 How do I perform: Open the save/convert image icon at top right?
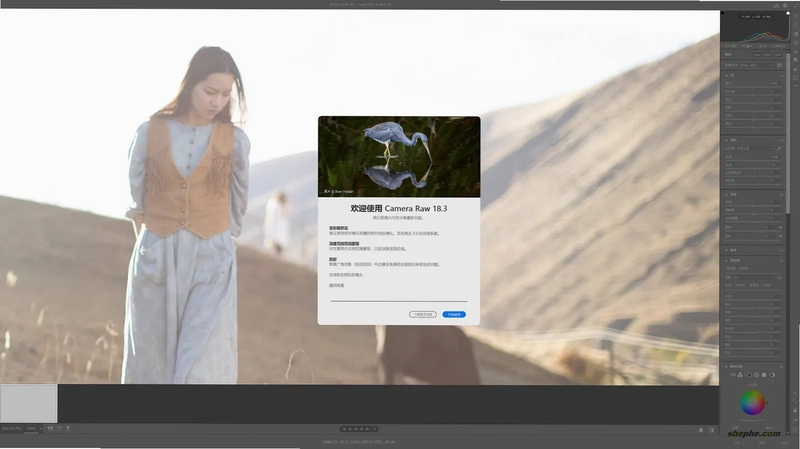coord(777,6)
